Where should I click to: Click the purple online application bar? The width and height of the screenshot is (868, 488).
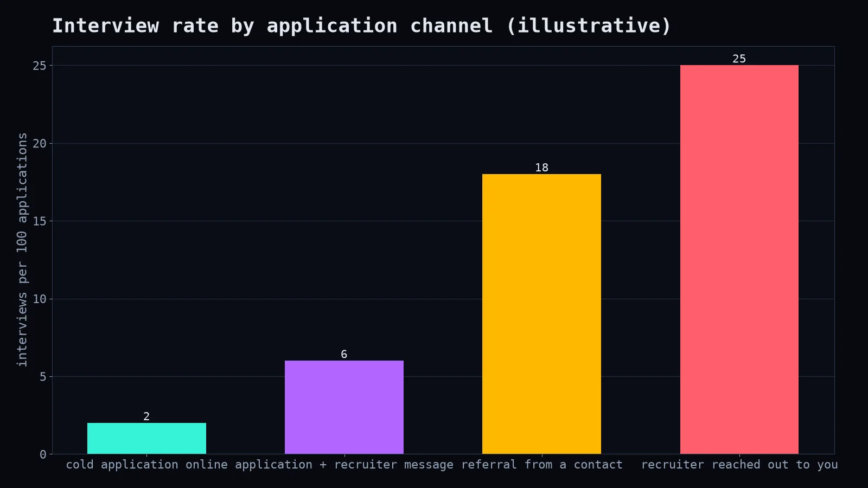(x=344, y=407)
